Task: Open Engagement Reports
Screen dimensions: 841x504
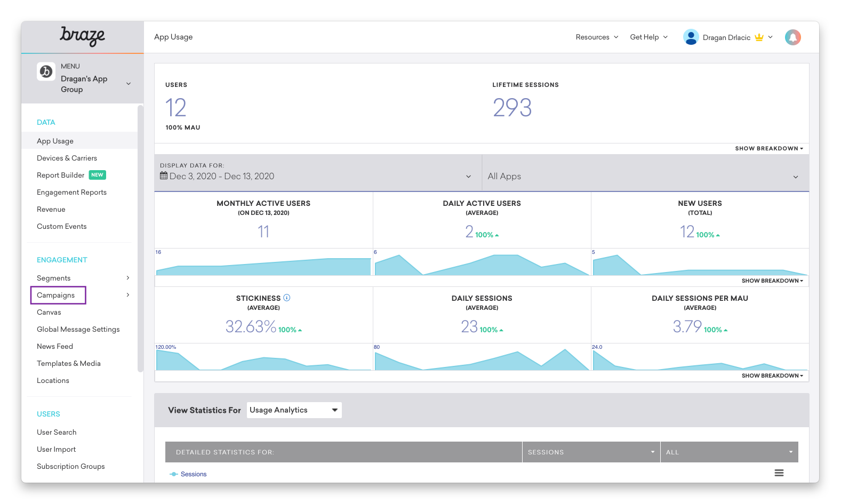Action: [x=71, y=192]
